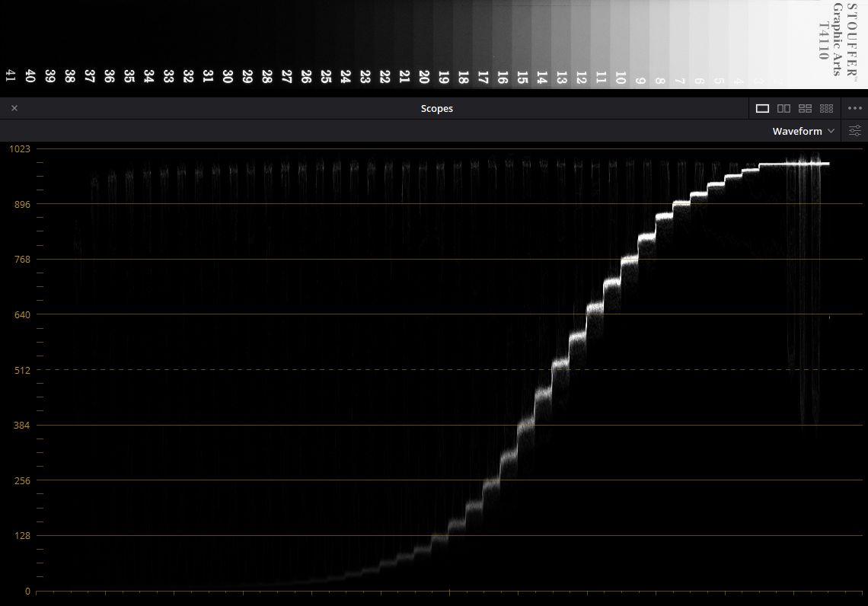The width and height of the screenshot is (868, 606).
Task: Open the Waveform scope type dropdown
Action: tap(803, 131)
